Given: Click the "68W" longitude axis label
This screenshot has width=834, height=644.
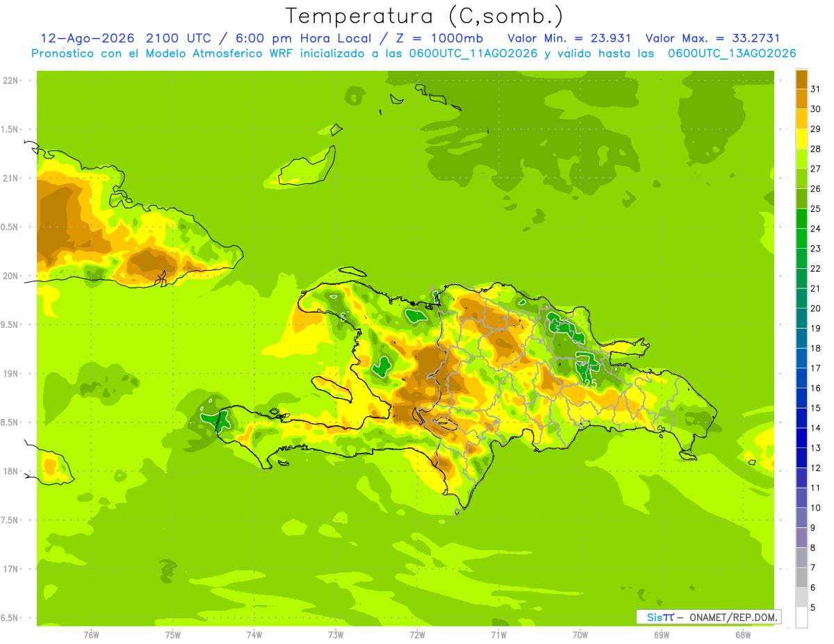Looking at the screenshot, I should [x=742, y=635].
